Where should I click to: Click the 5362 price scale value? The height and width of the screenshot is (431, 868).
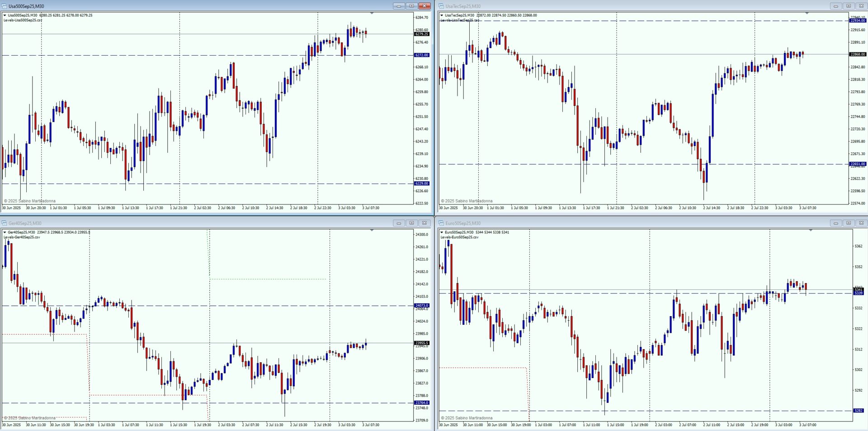coord(859,246)
